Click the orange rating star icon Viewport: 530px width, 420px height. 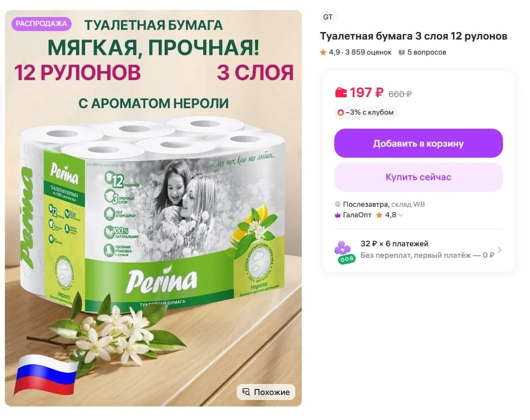tap(323, 53)
